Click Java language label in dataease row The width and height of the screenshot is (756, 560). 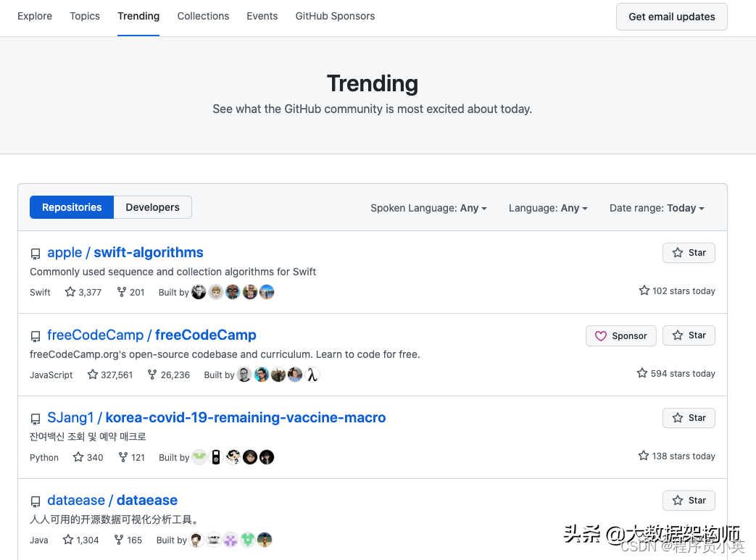tap(39, 540)
